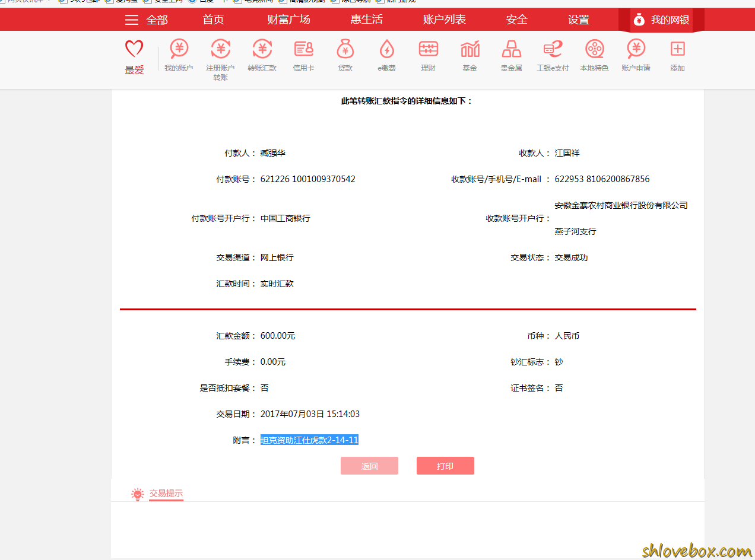This screenshot has width=755, height=560.
Task: Open the 注册账户转账 icon
Action: (220, 49)
